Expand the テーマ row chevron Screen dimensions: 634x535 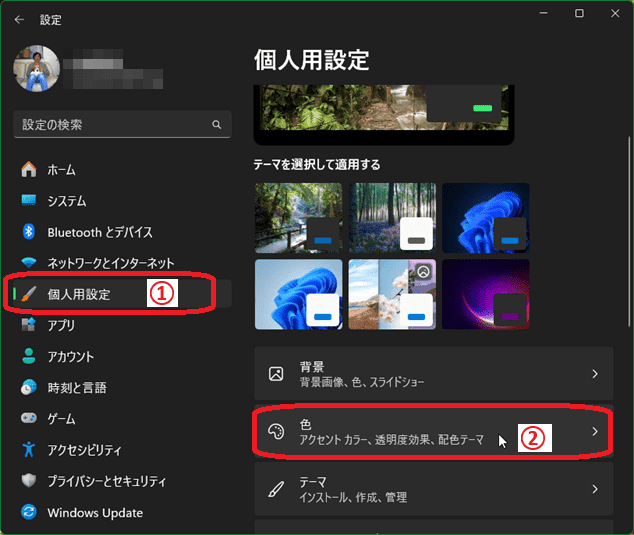click(594, 490)
